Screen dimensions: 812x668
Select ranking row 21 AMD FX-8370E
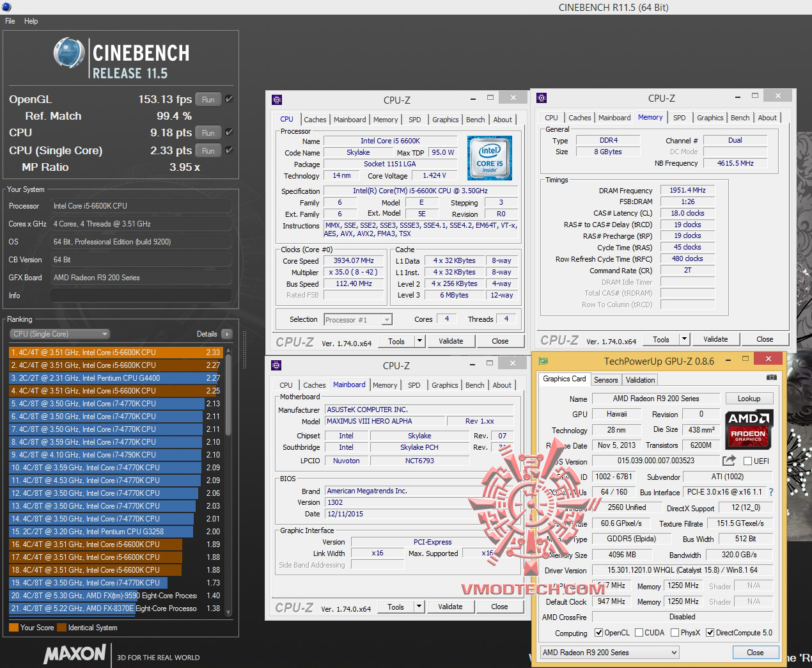click(x=116, y=608)
